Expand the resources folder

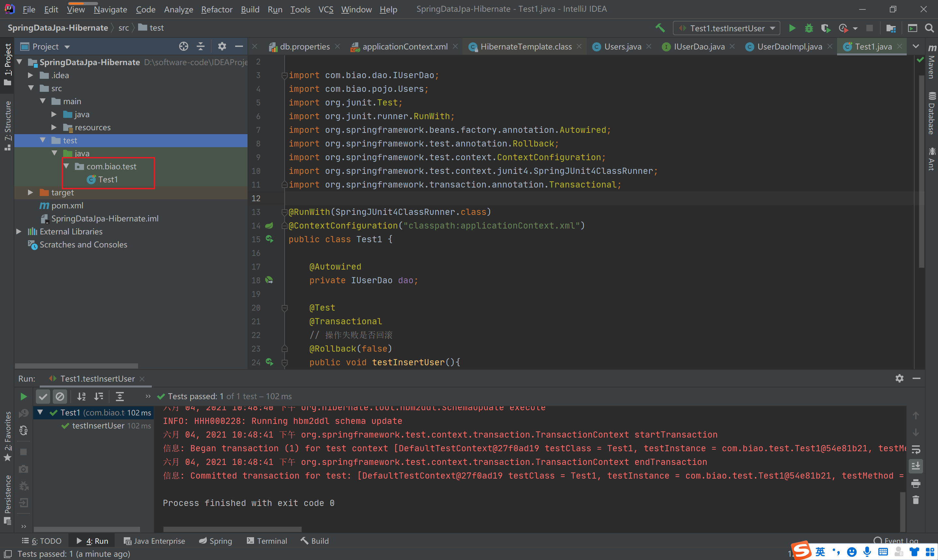pyautogui.click(x=54, y=127)
